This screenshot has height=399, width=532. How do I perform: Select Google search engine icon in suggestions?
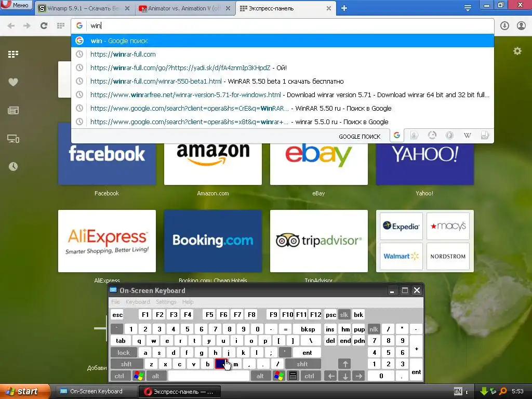[396, 136]
